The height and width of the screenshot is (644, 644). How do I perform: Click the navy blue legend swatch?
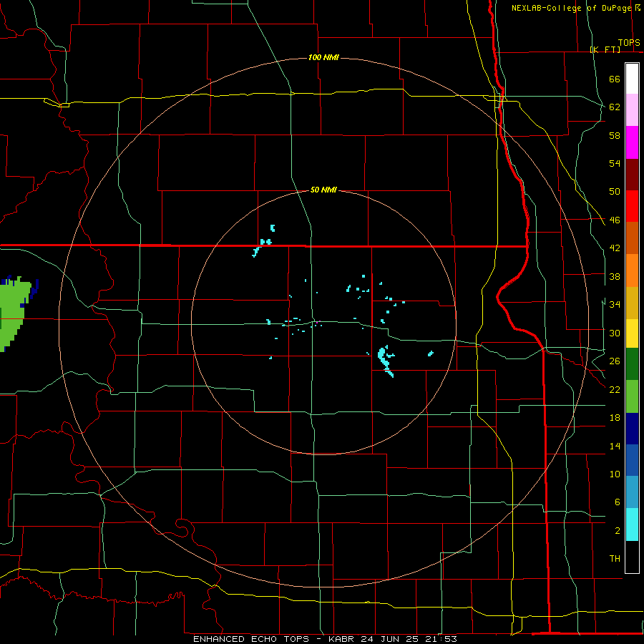click(x=632, y=429)
